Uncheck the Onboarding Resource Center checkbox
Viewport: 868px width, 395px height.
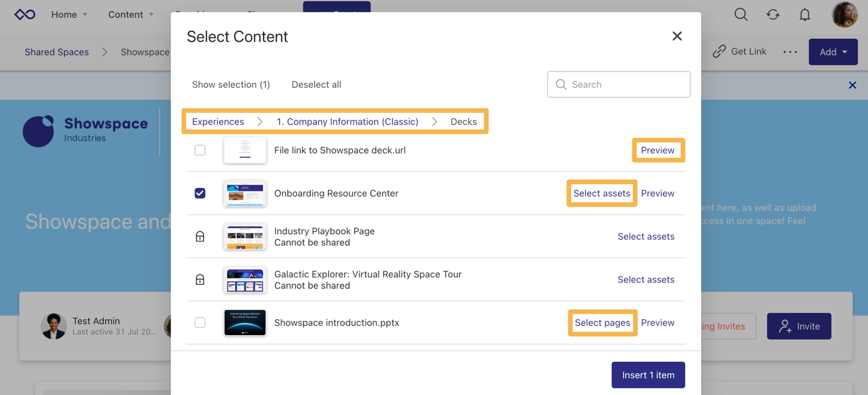200,193
